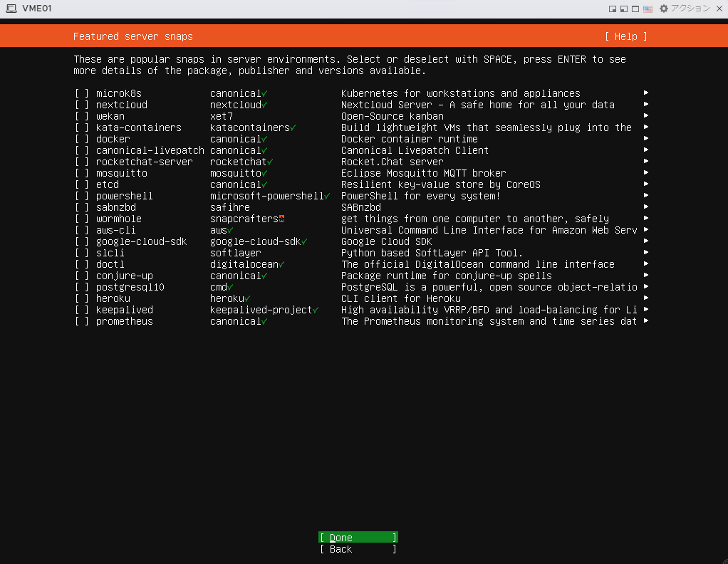
Task: Toggle the sabnzbd snap checkbox
Action: [x=82, y=207]
